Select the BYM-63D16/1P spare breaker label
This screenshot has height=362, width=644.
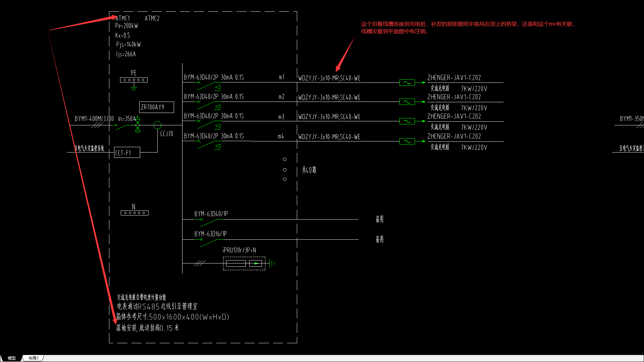pyautogui.click(x=211, y=234)
